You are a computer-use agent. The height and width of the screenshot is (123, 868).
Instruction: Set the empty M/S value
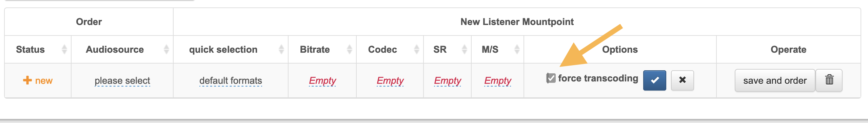coord(498,81)
